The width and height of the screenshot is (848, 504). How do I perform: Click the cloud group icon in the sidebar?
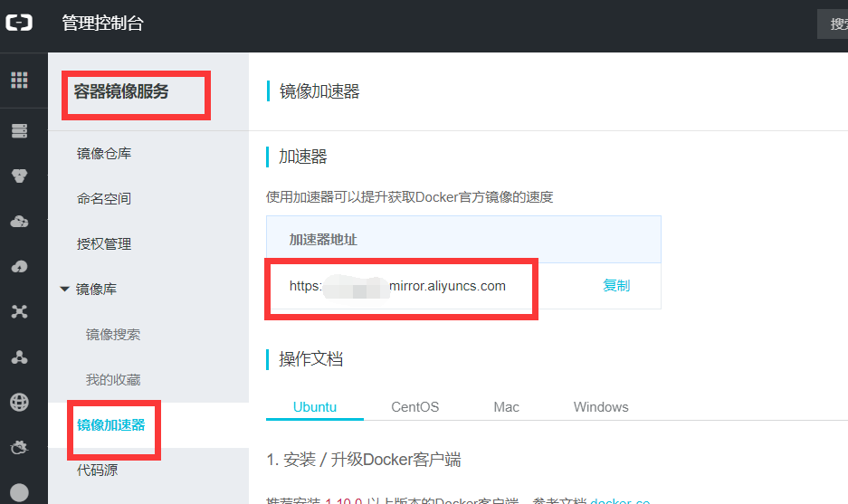19,221
